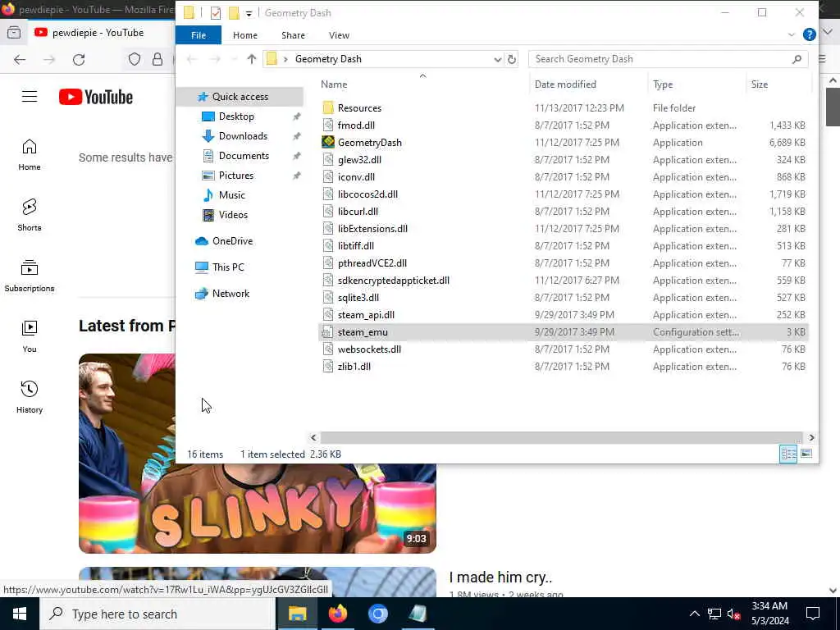The width and height of the screenshot is (840, 630).
Task: Switch to Details view layout icon
Action: tap(788, 454)
